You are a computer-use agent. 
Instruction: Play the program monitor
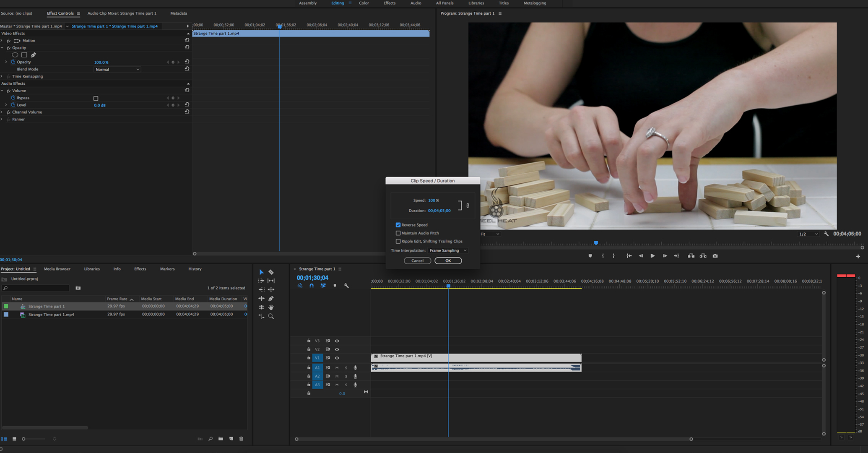click(x=652, y=256)
